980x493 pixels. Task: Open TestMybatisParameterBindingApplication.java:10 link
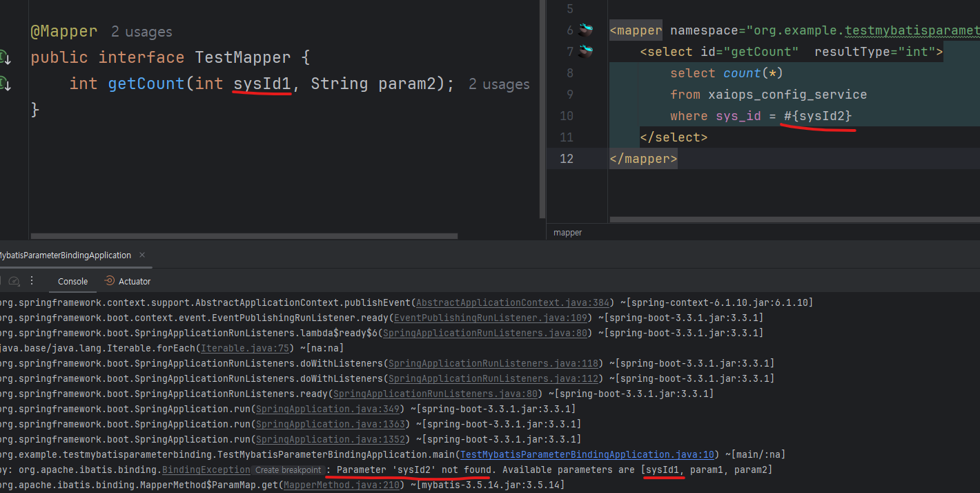click(587, 454)
